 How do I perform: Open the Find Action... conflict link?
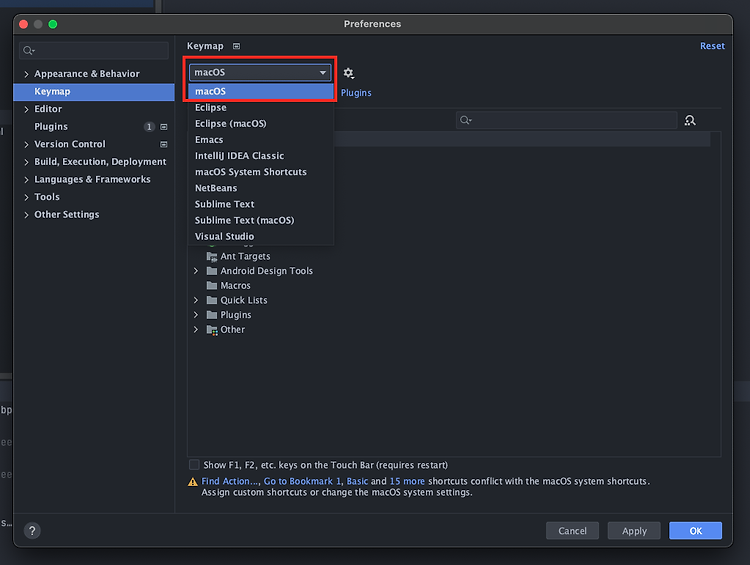click(x=230, y=481)
